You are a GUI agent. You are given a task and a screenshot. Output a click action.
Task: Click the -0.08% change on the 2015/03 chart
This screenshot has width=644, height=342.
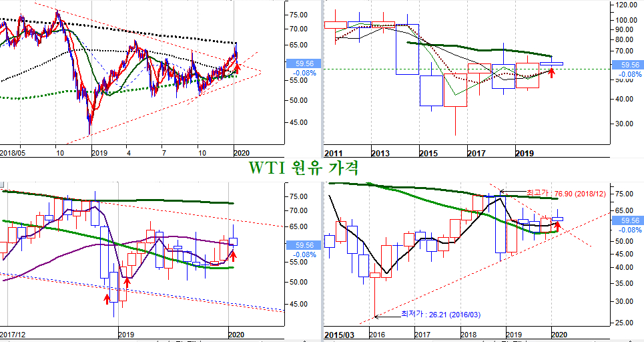tap(630, 230)
